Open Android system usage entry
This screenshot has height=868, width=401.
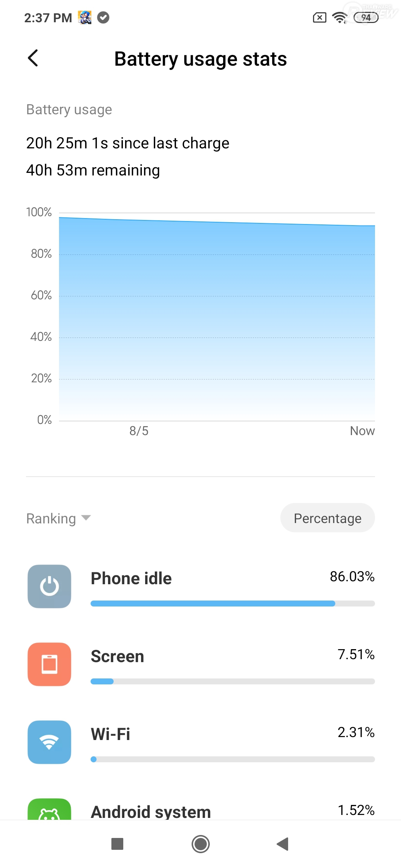pos(151,811)
